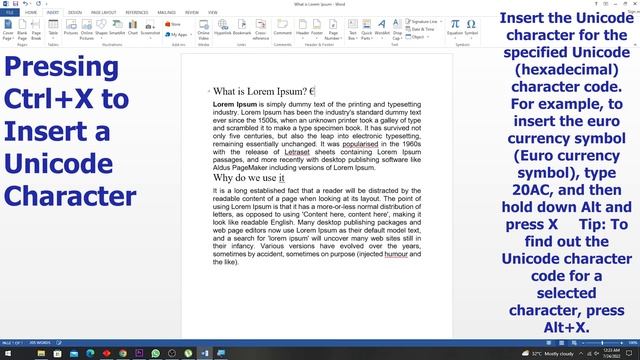Insert WordArt text
The height and width of the screenshot is (360, 640).
tap(382, 29)
